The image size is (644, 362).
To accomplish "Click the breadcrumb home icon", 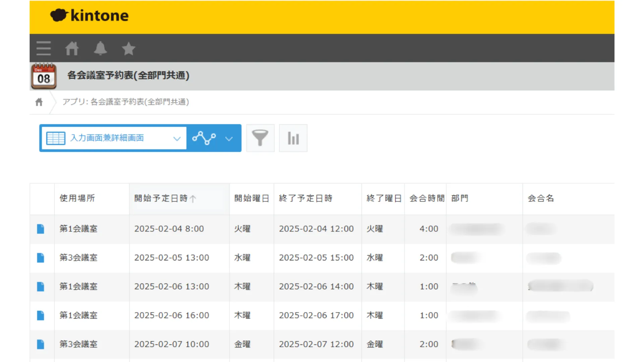I will pyautogui.click(x=39, y=102).
